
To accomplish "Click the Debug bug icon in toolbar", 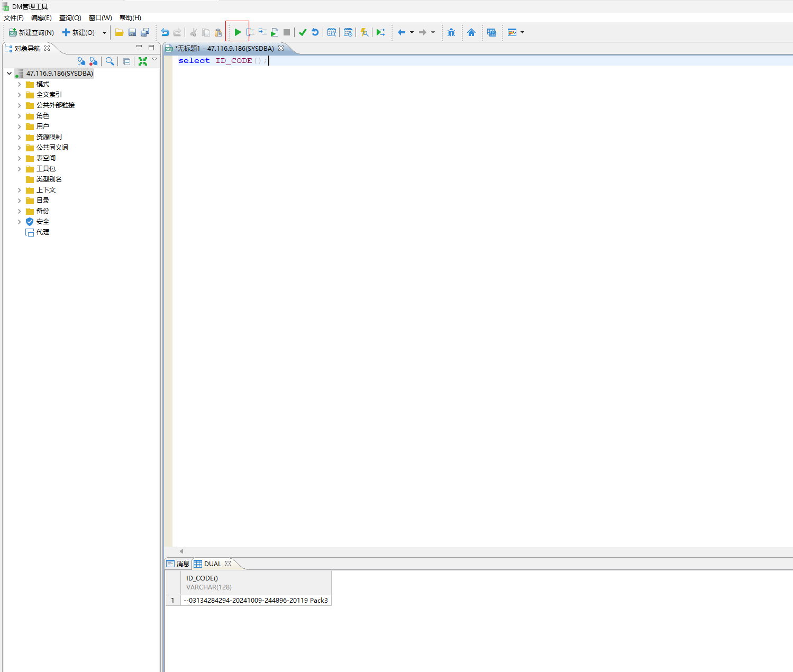I will click(451, 32).
